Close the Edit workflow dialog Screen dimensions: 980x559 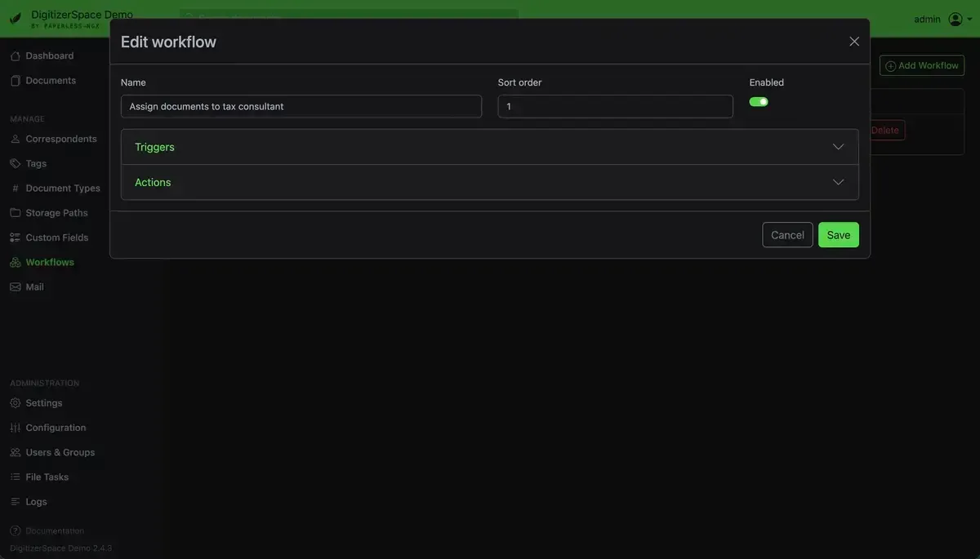tap(854, 42)
